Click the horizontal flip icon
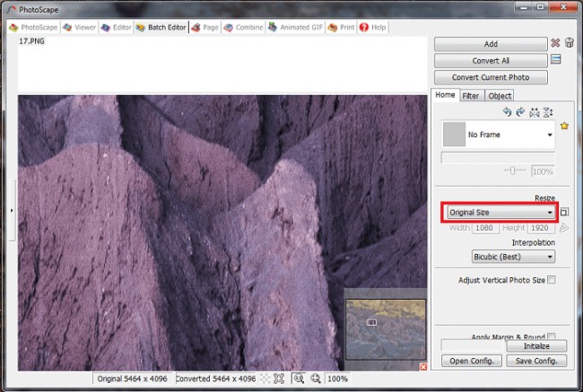This screenshot has width=583, height=392. click(534, 112)
